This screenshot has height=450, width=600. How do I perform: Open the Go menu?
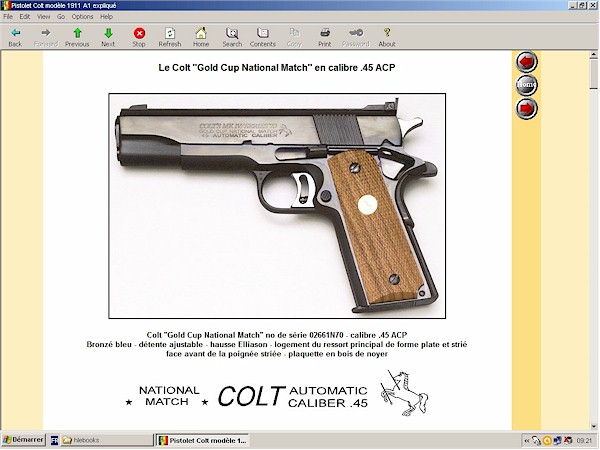61,16
